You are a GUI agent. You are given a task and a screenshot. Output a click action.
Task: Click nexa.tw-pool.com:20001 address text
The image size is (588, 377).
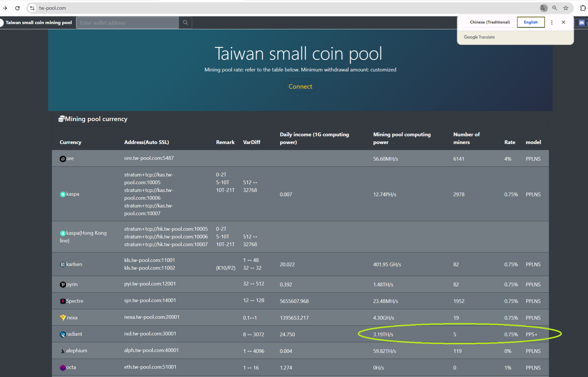point(152,317)
